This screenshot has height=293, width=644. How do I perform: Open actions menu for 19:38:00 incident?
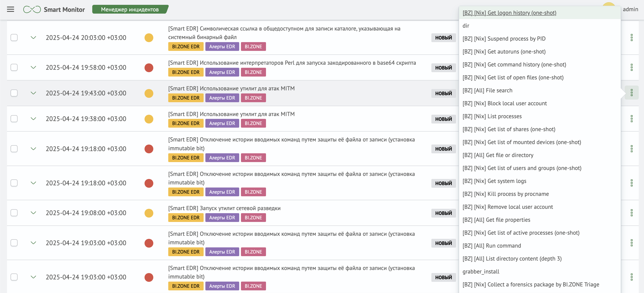(631, 119)
